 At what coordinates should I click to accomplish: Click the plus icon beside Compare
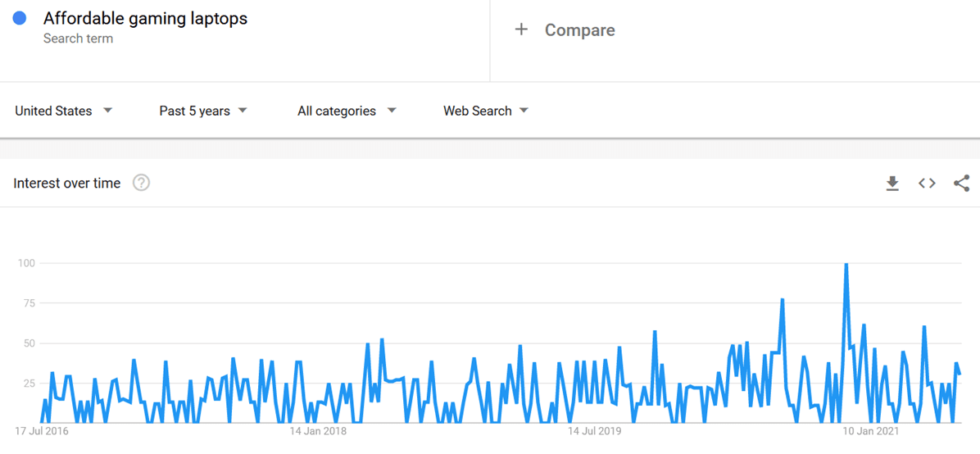point(521,30)
